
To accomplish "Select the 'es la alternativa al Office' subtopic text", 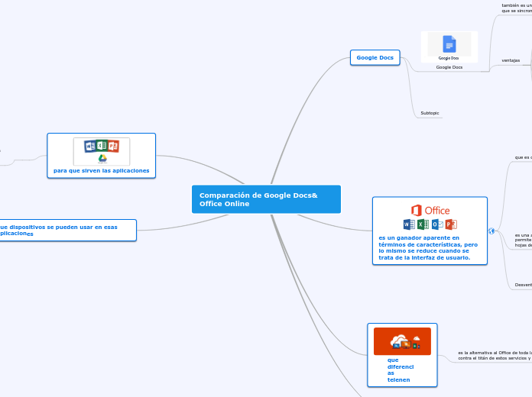I will 495,355.
